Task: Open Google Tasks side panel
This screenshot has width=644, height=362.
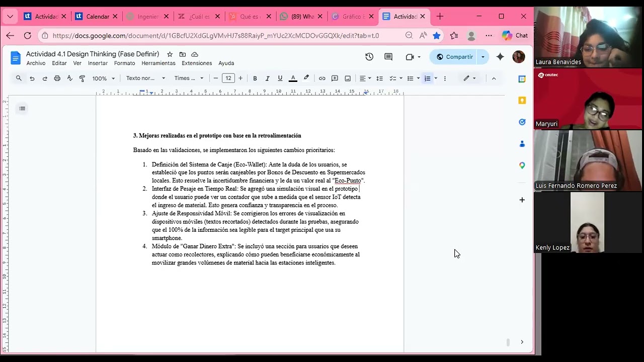Action: 522,122
